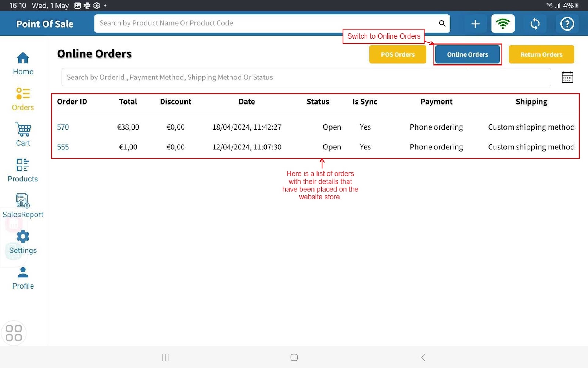Click the plus add button

(x=475, y=24)
